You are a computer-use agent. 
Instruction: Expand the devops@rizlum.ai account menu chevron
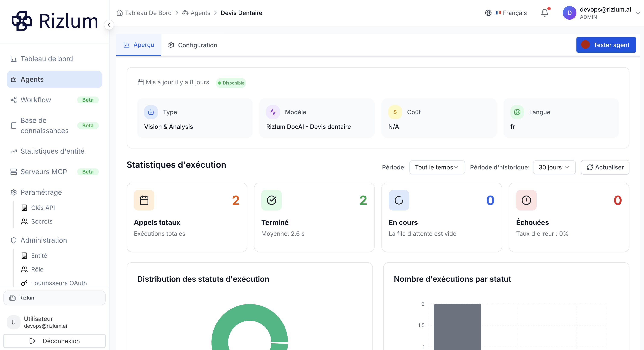[x=638, y=13]
